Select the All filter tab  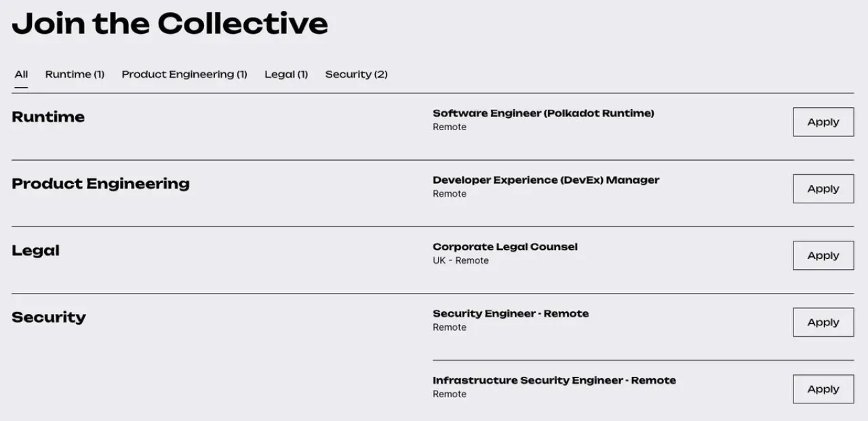21,75
